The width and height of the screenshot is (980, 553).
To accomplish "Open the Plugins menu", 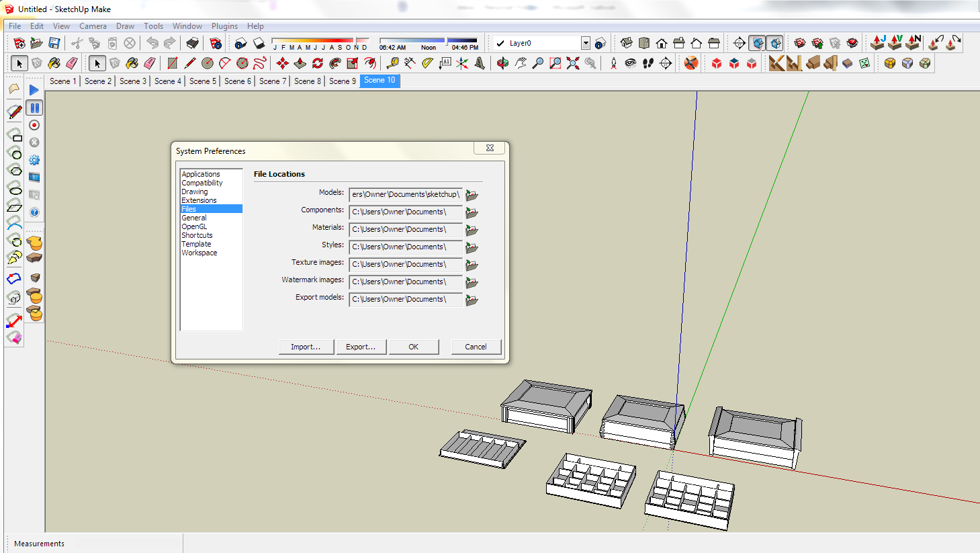I will 224,26.
